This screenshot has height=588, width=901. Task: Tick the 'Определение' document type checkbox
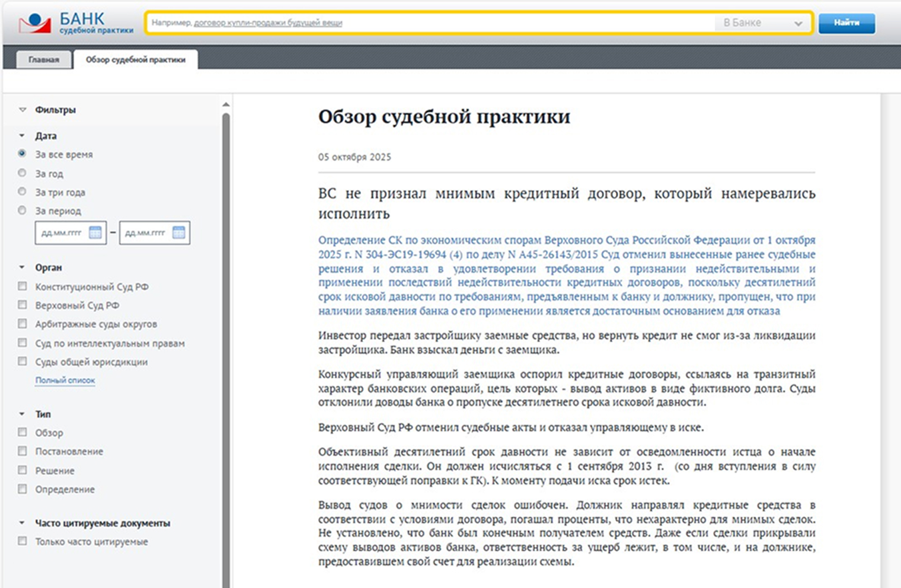point(23,489)
